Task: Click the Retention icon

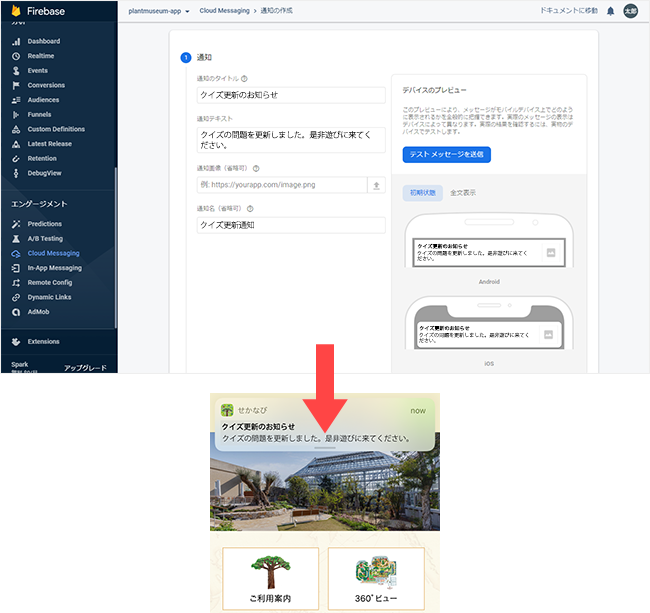Action: [16, 159]
